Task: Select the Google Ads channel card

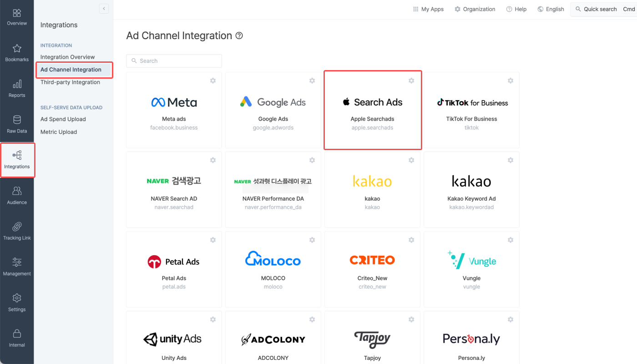Action: click(273, 110)
